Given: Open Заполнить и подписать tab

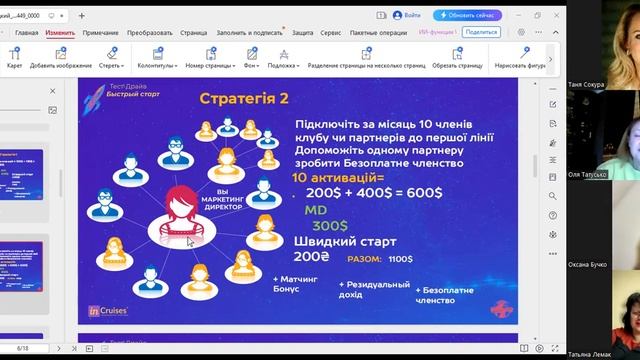Looking at the screenshot, I should pyautogui.click(x=249, y=33).
